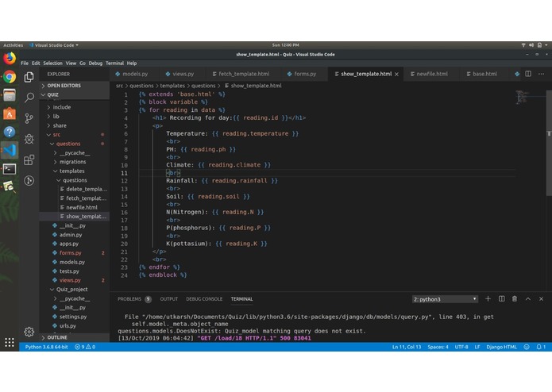Split the editor to the right
The image size is (552, 392).
(x=528, y=74)
